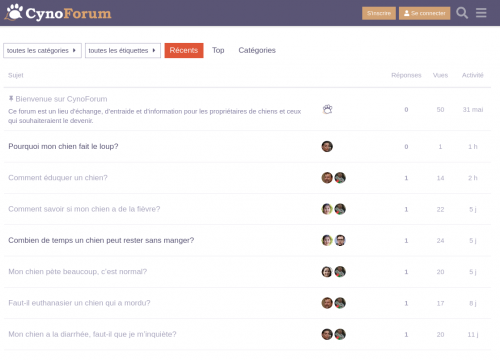Click the pin icon beside Bienvenue sur CynoForum
The height and width of the screenshot is (360, 500).
tap(11, 99)
